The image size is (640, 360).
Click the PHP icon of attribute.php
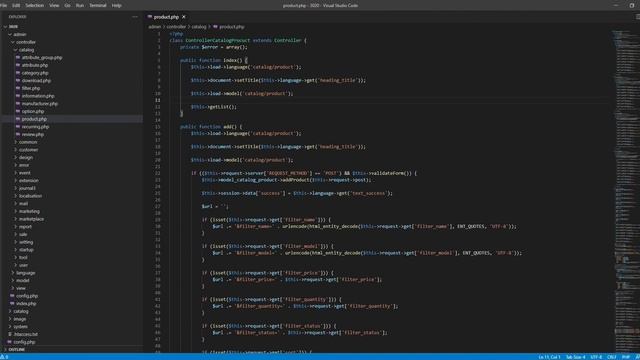18,65
